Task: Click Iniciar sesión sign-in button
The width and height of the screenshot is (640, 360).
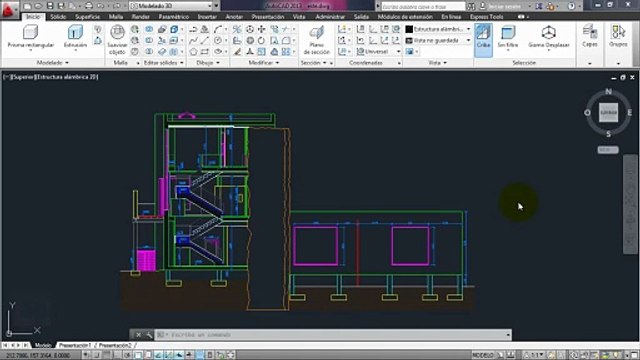Action: point(505,6)
